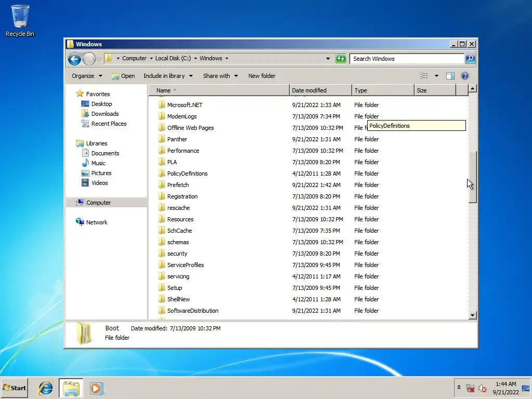Sort by Size column header
This screenshot has height=399, width=532.
point(435,90)
